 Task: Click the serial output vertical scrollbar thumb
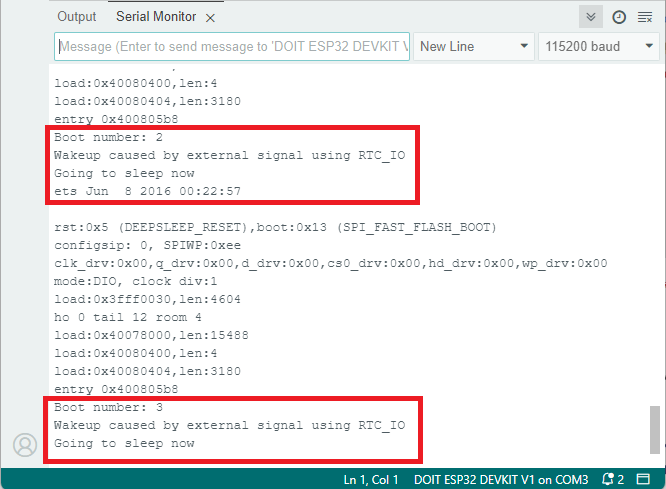click(x=655, y=429)
